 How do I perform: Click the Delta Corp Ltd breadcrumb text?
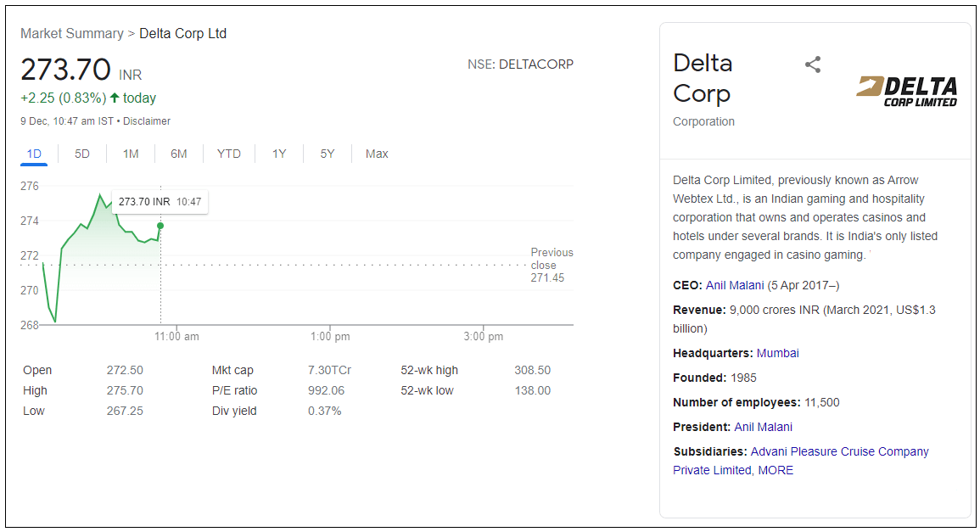tap(182, 34)
